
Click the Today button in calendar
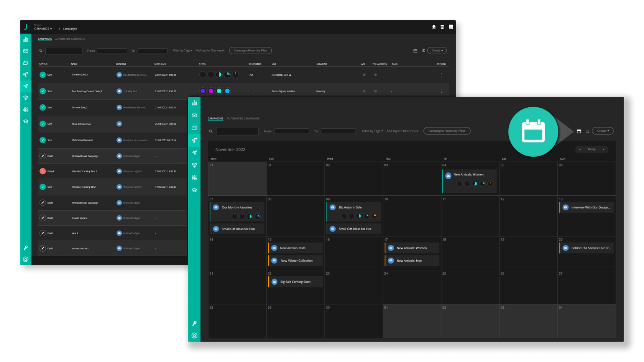point(591,149)
